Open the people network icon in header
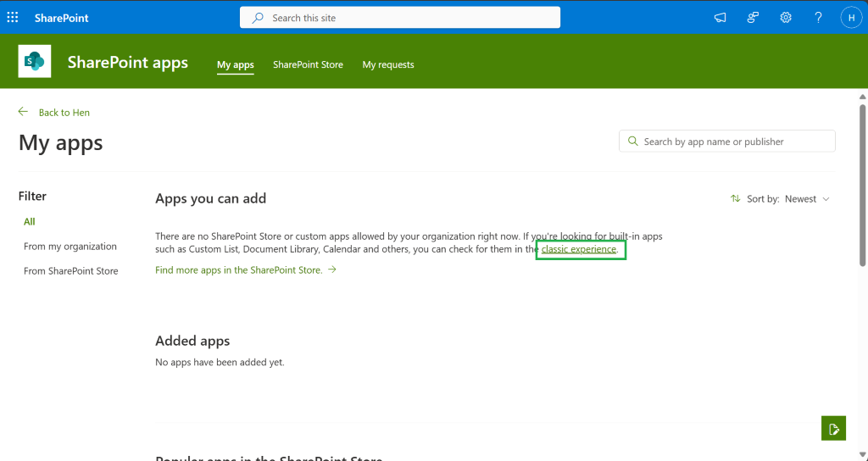868x461 pixels. pyautogui.click(x=753, y=18)
